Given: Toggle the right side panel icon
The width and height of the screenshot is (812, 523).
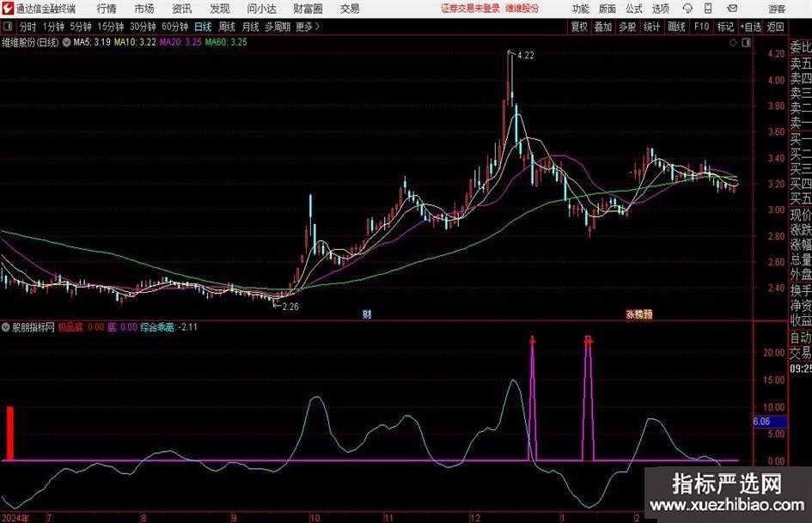Looking at the screenshot, I should pyautogui.click(x=746, y=43).
